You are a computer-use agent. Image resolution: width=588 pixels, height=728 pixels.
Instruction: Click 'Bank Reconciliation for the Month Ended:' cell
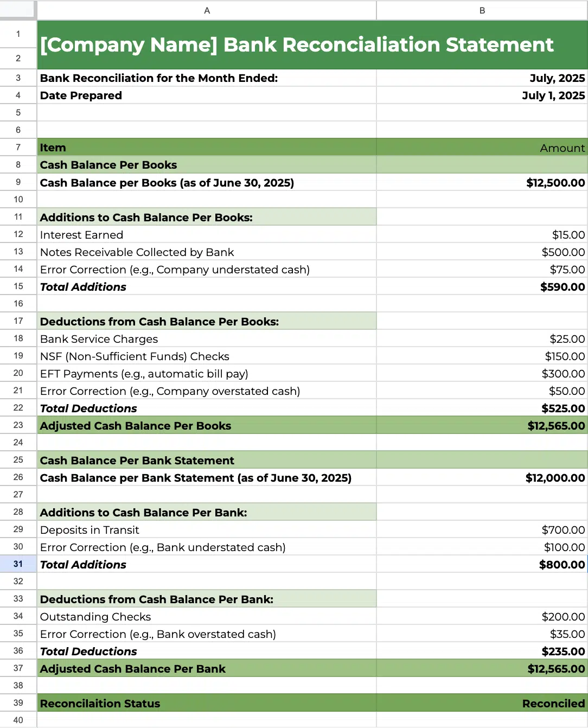pos(207,78)
